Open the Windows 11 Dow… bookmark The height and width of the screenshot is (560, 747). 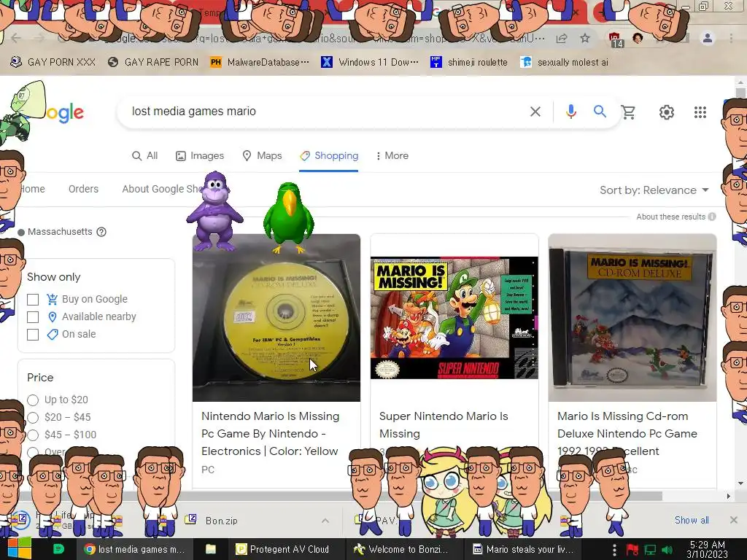click(x=370, y=63)
